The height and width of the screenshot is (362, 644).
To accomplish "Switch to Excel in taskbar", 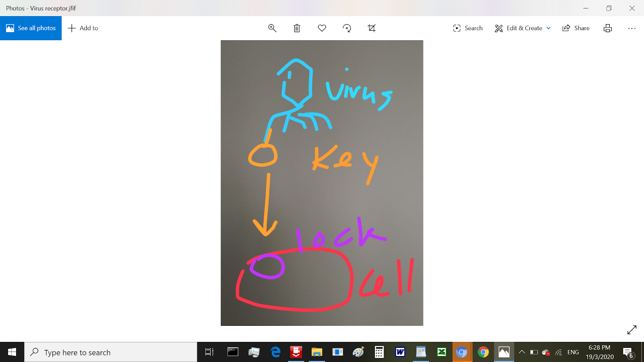I will [x=442, y=352].
